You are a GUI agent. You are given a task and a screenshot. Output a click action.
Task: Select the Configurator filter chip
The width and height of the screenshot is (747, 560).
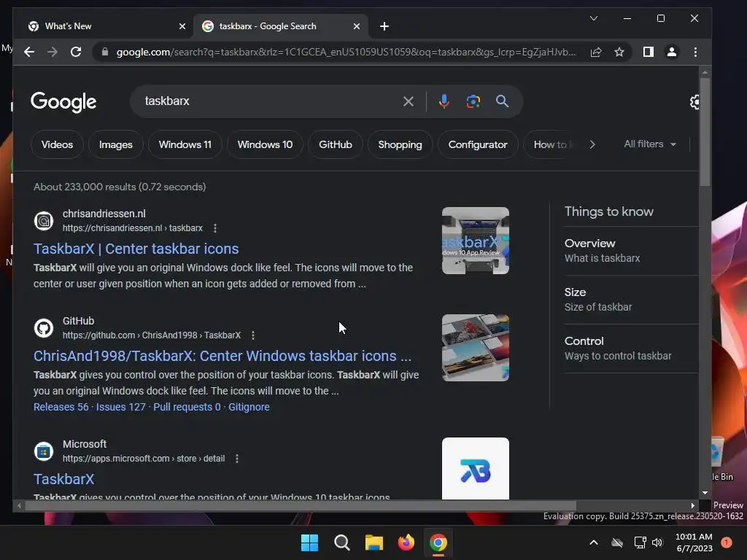(x=478, y=144)
